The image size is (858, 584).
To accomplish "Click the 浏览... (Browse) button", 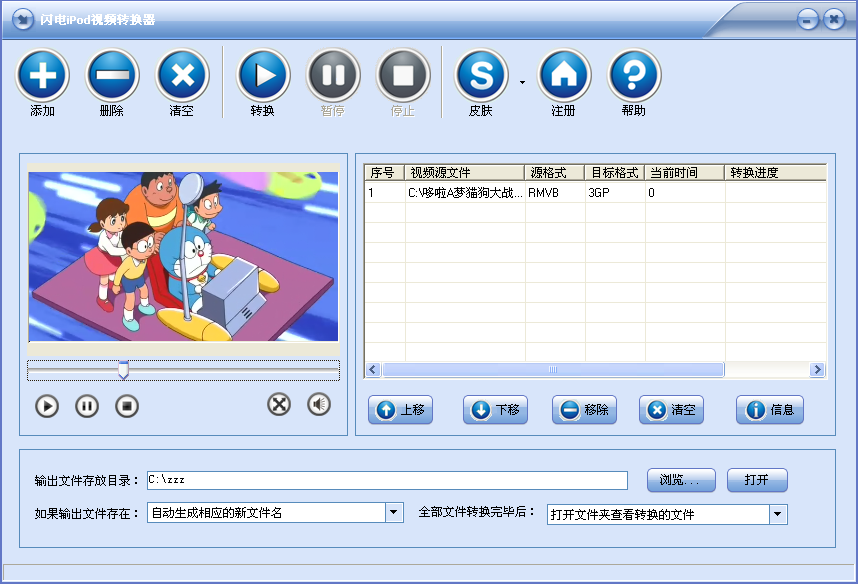I will tap(681, 480).
